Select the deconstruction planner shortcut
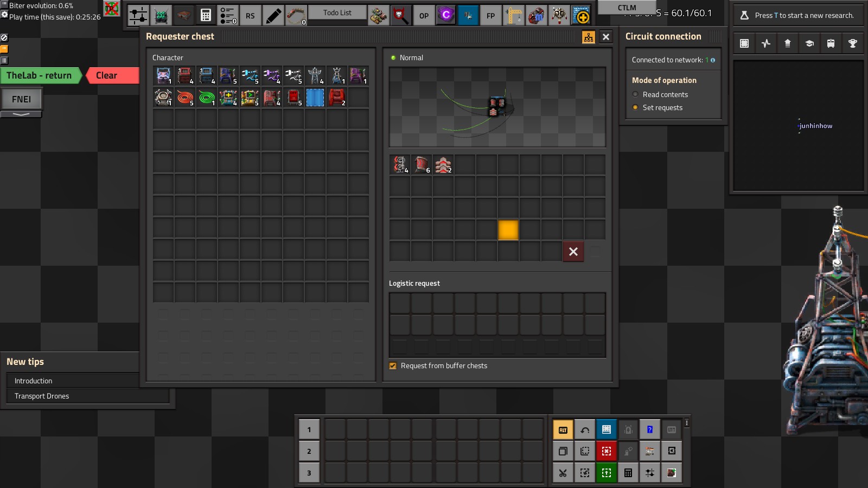This screenshot has height=488, width=868. point(606,451)
